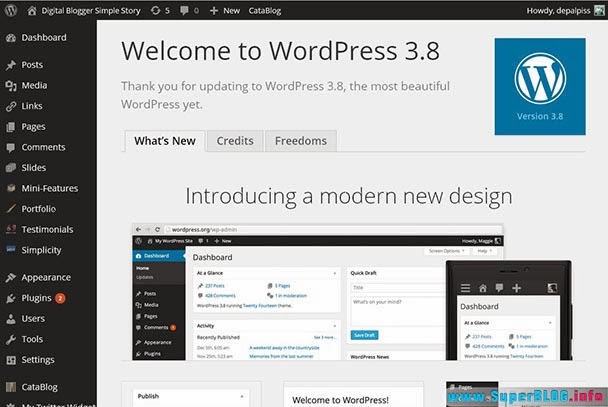Screen dimensions: 608x407
Task: Switch to the Credits tab
Action: 235,141
